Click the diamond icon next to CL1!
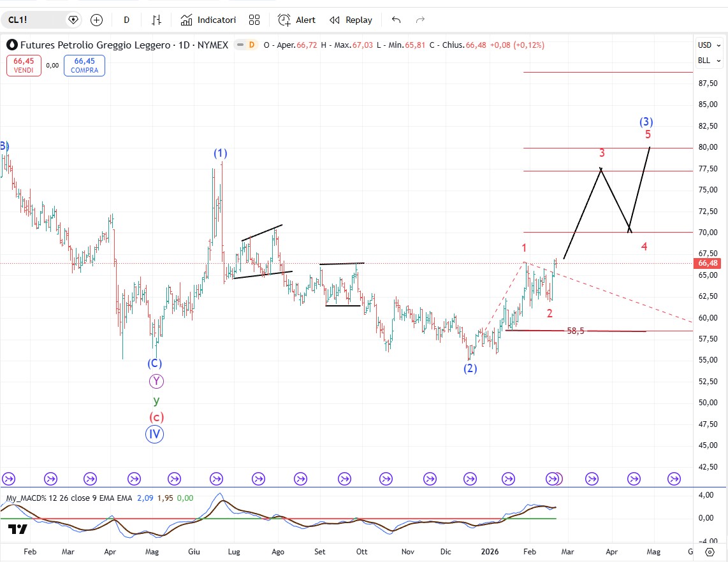 [73, 20]
